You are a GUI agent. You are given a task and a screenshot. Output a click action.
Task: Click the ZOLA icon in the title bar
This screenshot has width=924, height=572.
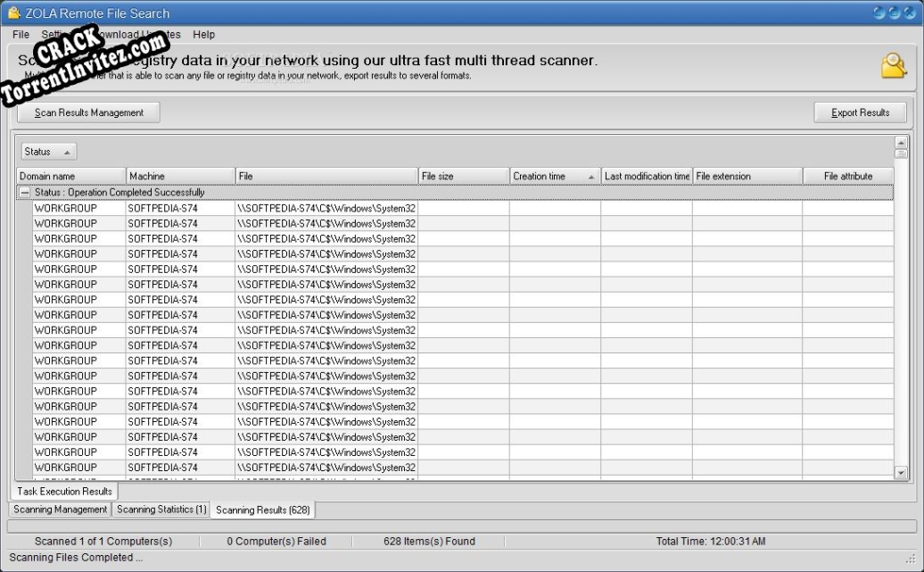pos(15,12)
